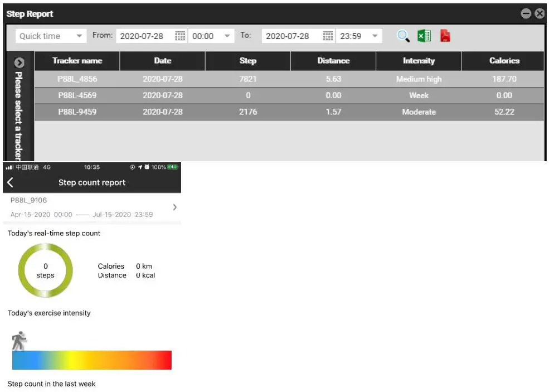Select the P88L-9459 tracker row
This screenshot has width=549, height=392.
click(289, 112)
